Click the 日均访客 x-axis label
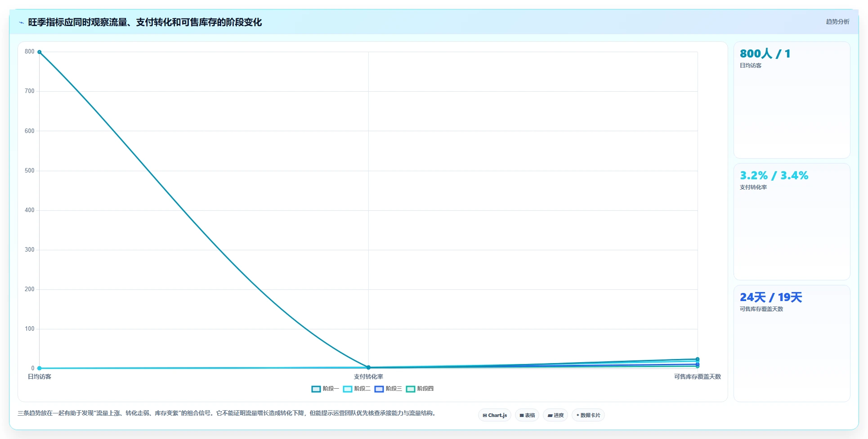Screen dimensions: 868x439 [40, 377]
